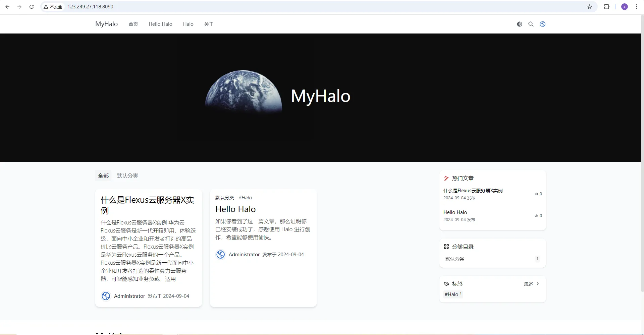644x335 pixels.
Task: Click the 默认分类 label on the Hello Halo card
Action: click(225, 198)
